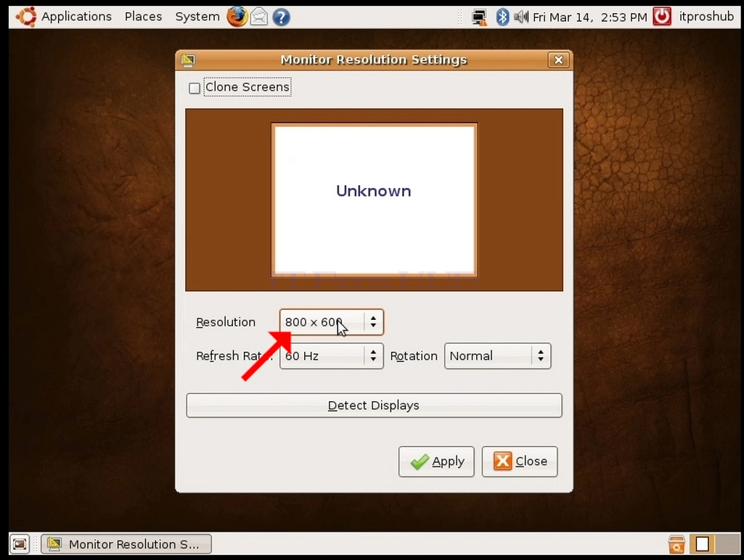The image size is (744, 560).
Task: Open the System menu
Action: tap(197, 17)
